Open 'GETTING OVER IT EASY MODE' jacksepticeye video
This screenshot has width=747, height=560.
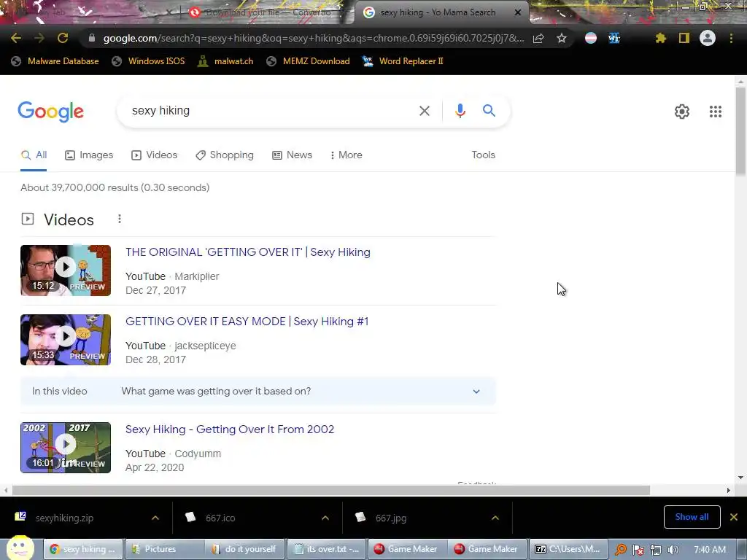(x=247, y=322)
